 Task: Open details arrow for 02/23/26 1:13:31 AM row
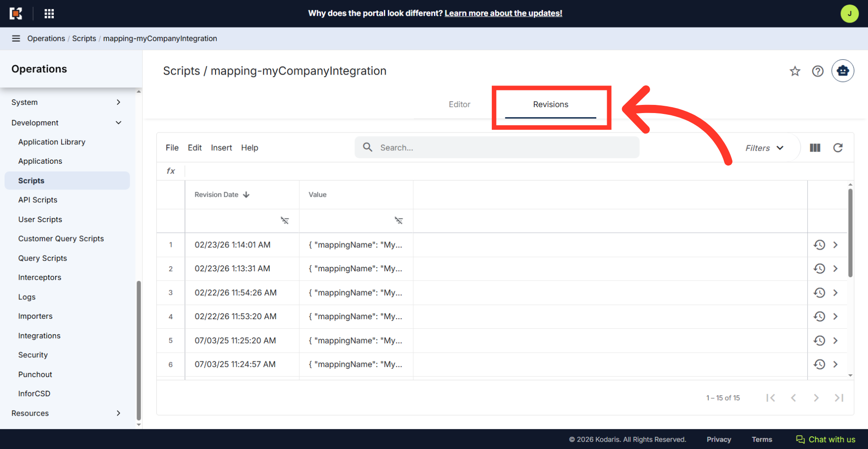835,269
